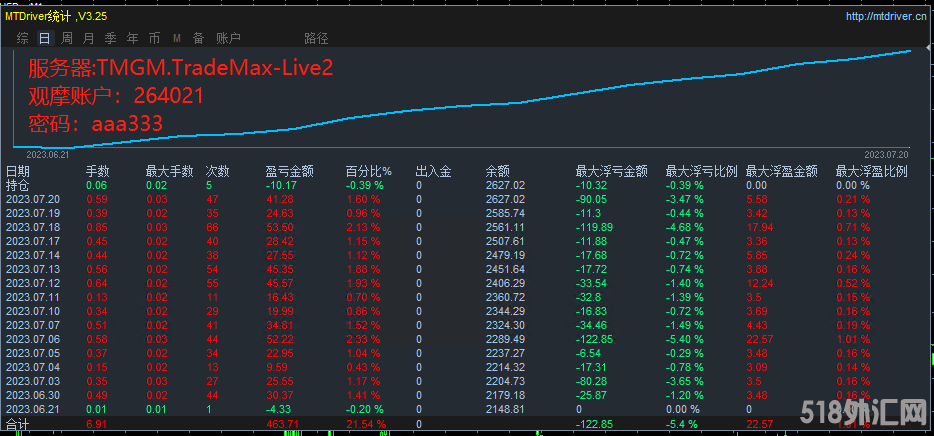This screenshot has height=436, width=934.
Task: Select the 2023.07.20 row date
Action: 33,199
